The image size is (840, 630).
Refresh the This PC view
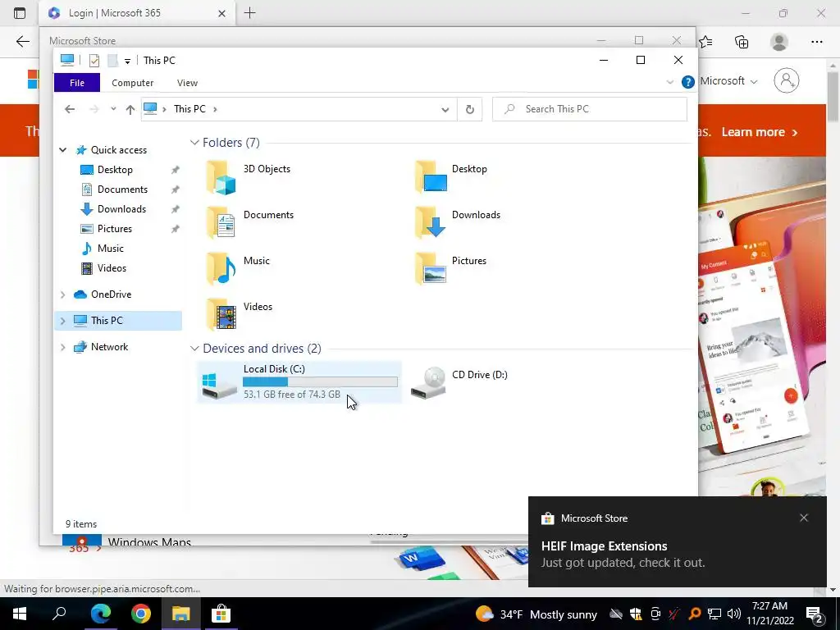(x=470, y=109)
